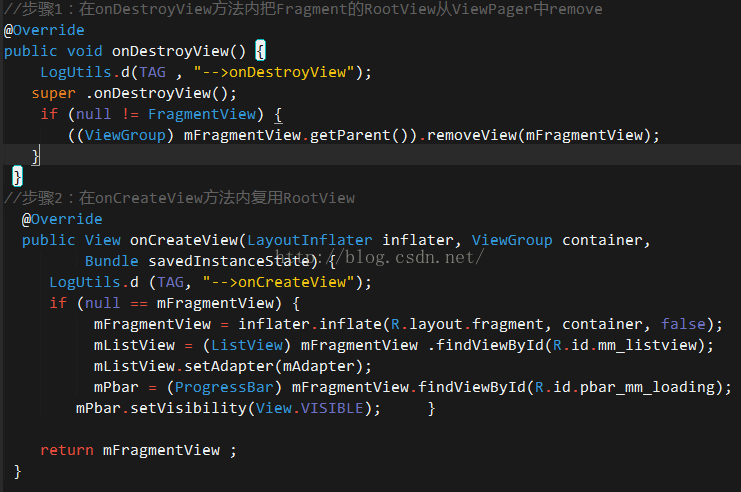
Task: Click the '!=' operator
Action: 130,114
